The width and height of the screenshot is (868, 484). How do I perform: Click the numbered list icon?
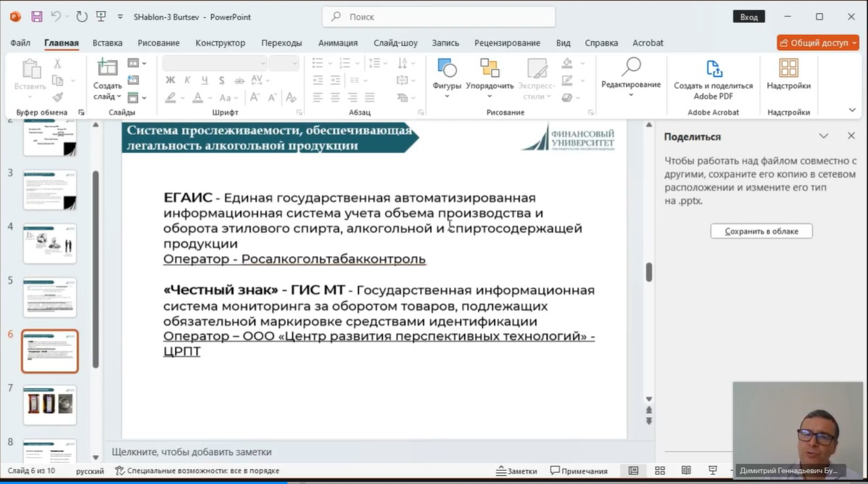[344, 63]
